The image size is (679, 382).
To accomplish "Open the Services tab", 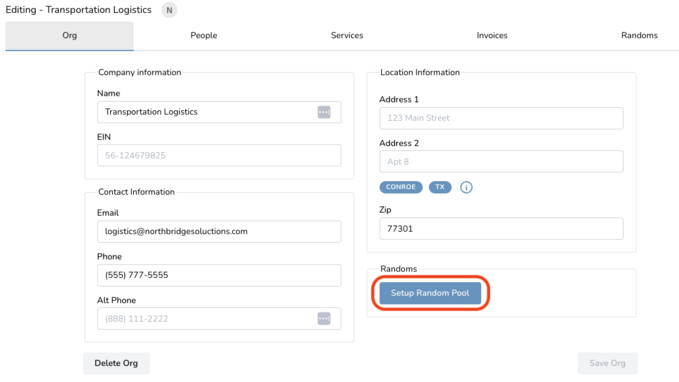I will [x=347, y=36].
